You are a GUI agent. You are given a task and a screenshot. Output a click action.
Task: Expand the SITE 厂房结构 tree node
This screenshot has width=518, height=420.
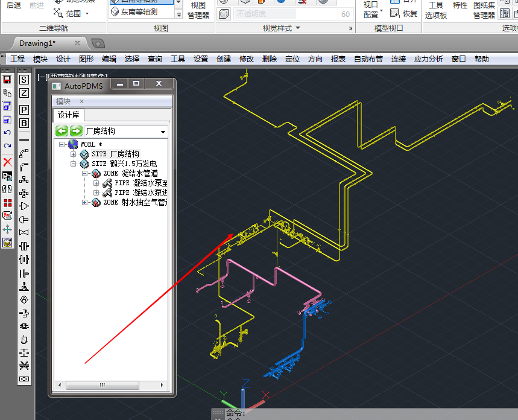[x=74, y=154]
